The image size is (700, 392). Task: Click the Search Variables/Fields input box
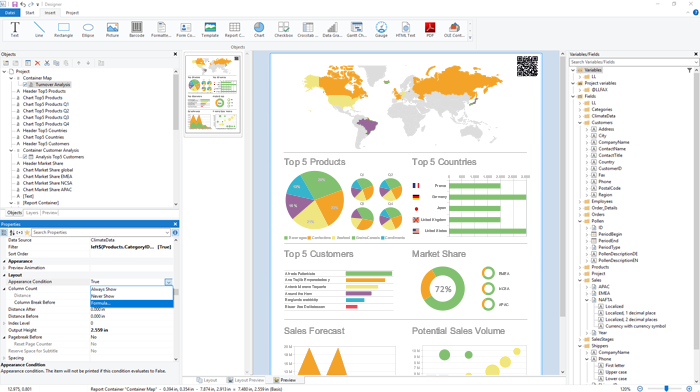click(x=632, y=62)
